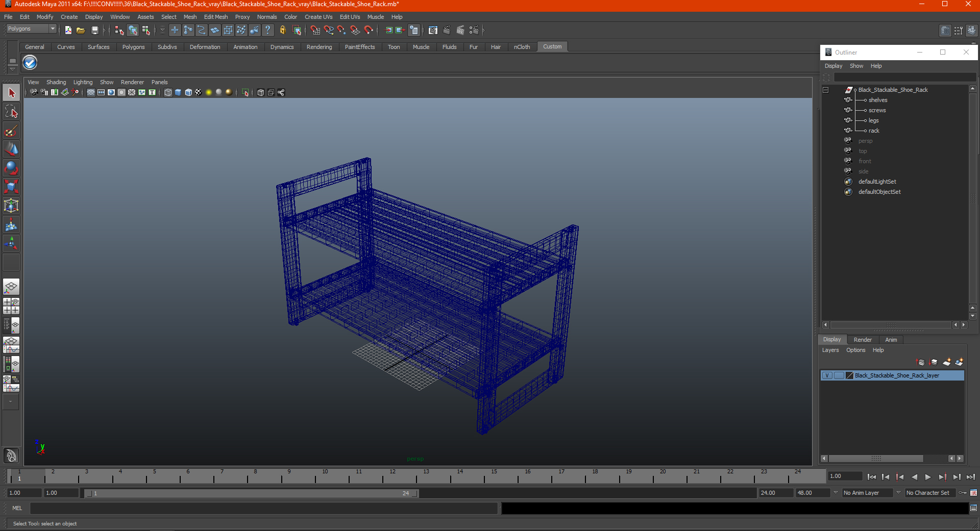Image resolution: width=980 pixels, height=531 pixels.
Task: Open a scene with folder icon
Action: (81, 30)
